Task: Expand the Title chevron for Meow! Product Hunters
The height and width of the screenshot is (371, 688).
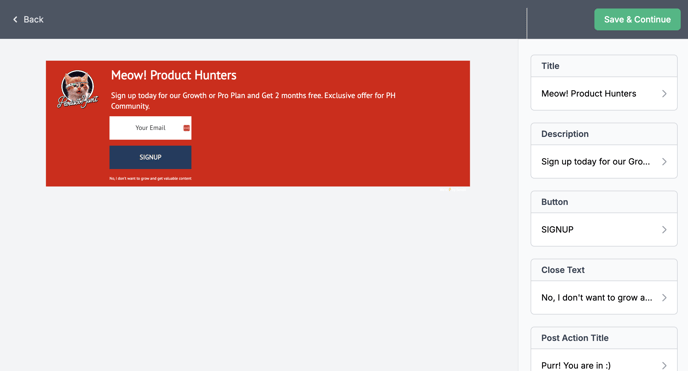Action: tap(664, 93)
